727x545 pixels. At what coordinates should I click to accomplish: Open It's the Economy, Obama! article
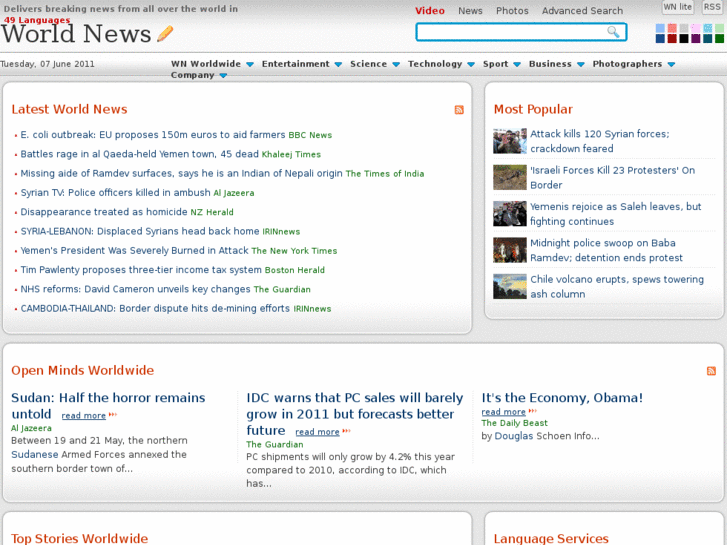(x=562, y=398)
